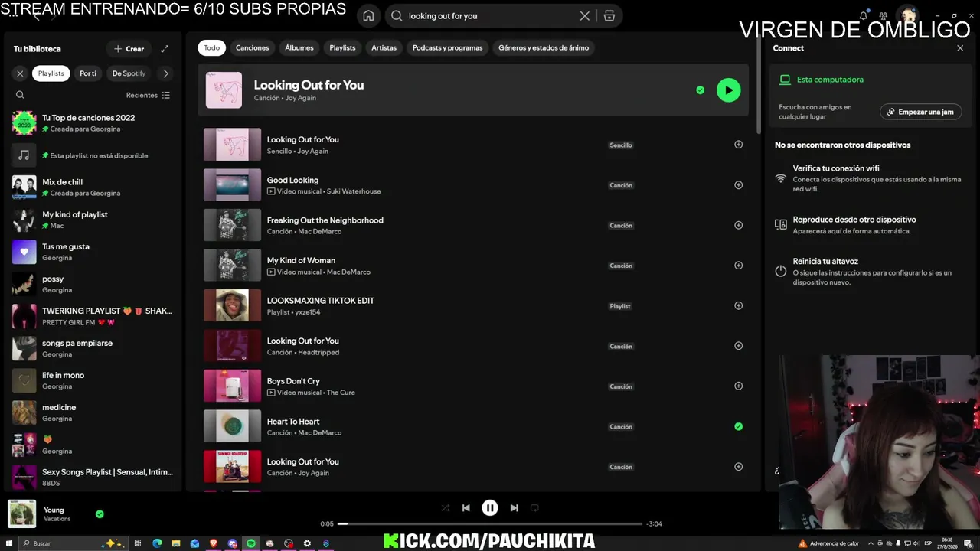The height and width of the screenshot is (551, 980).
Task: Select the Todo filter tab
Action: point(212,47)
